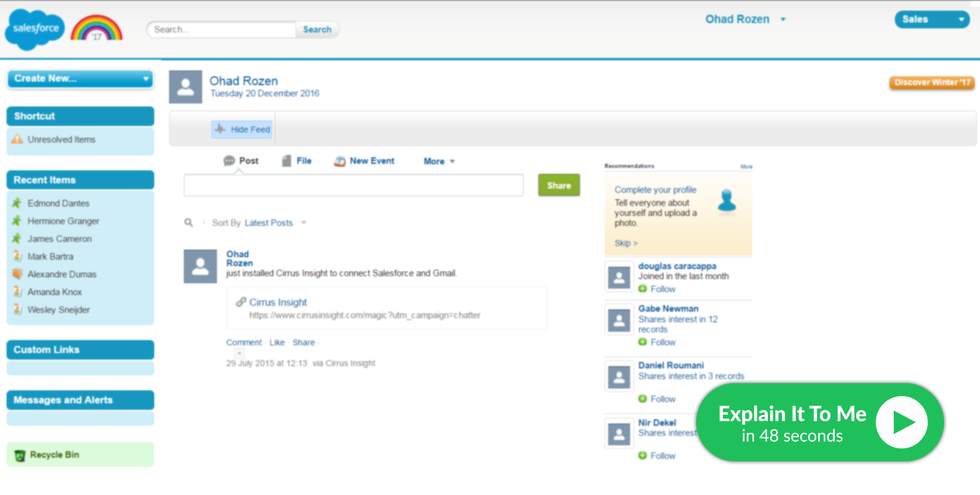The height and width of the screenshot is (495, 980).
Task: Open the cirrusinsight.com magic URL
Action: (365, 315)
